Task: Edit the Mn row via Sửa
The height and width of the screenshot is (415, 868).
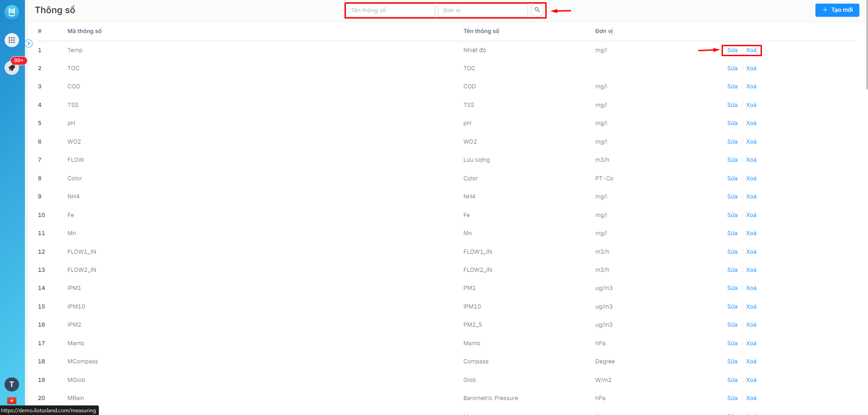Action: click(x=732, y=233)
